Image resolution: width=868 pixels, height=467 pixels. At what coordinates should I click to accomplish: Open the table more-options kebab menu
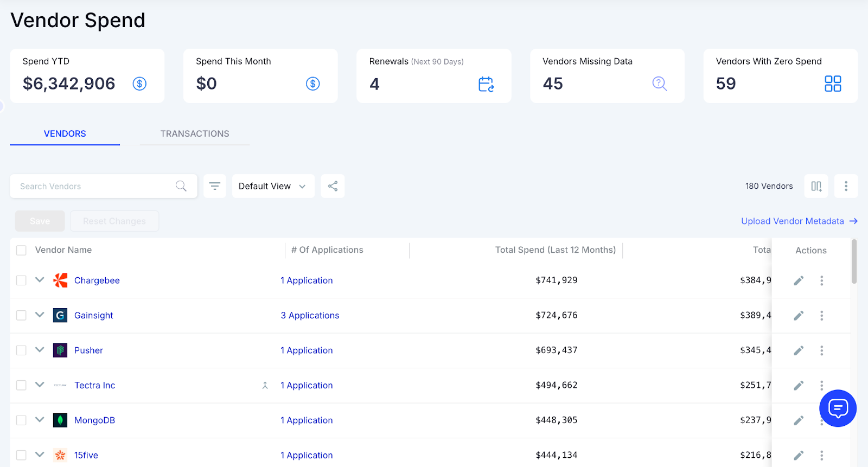pos(846,186)
